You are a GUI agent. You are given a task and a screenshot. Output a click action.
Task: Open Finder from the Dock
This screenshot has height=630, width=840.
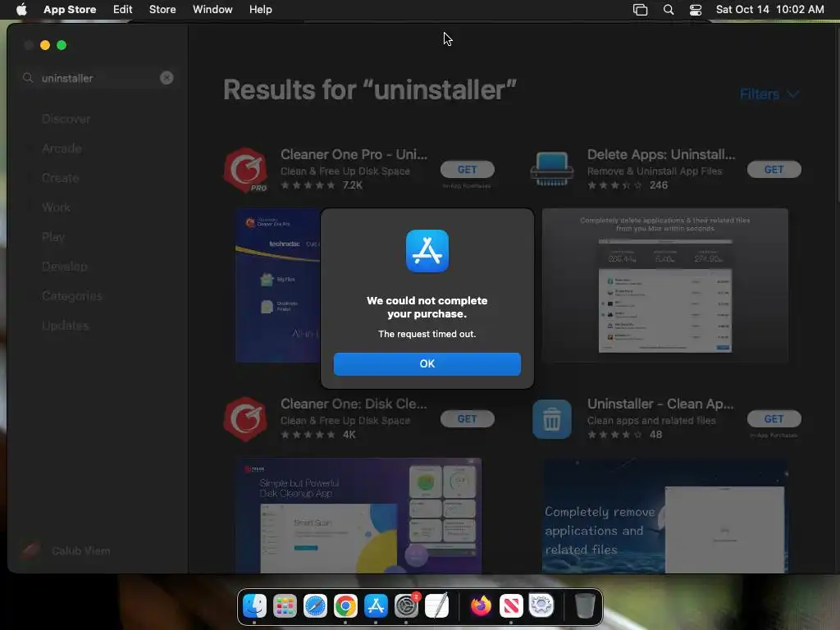coord(254,606)
